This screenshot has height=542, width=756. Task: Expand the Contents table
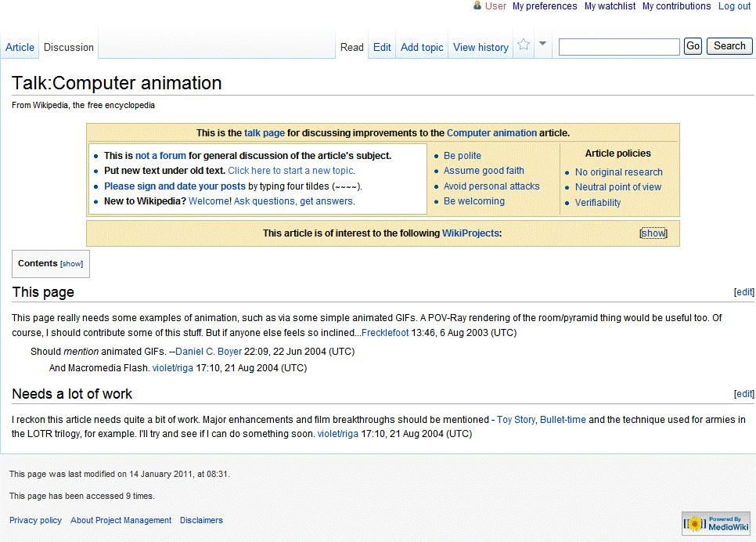pos(72,264)
